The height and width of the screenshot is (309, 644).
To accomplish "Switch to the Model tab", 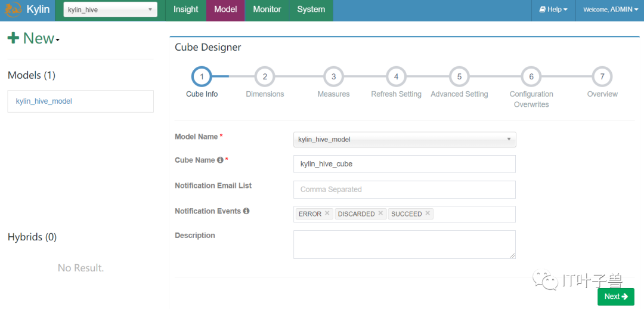I will point(225,10).
